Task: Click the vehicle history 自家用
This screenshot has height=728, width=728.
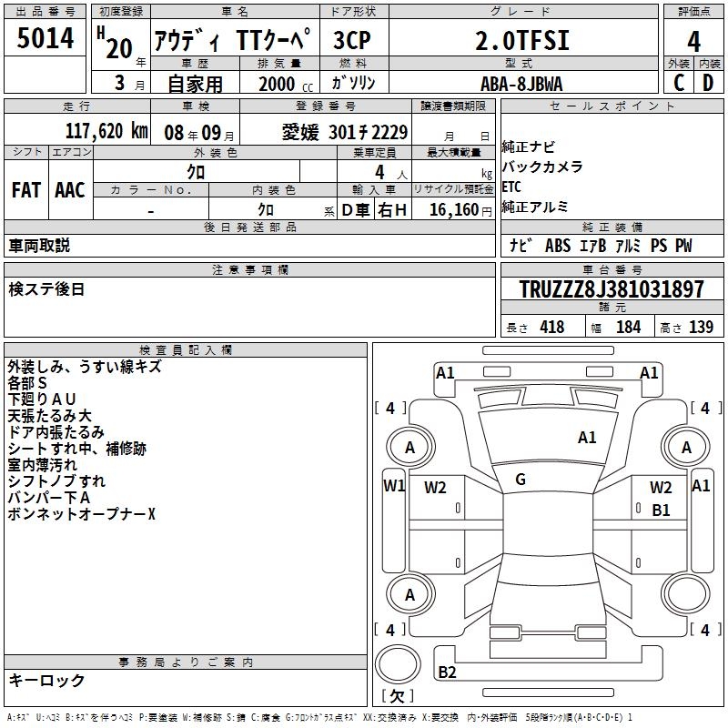Action: click(x=195, y=84)
